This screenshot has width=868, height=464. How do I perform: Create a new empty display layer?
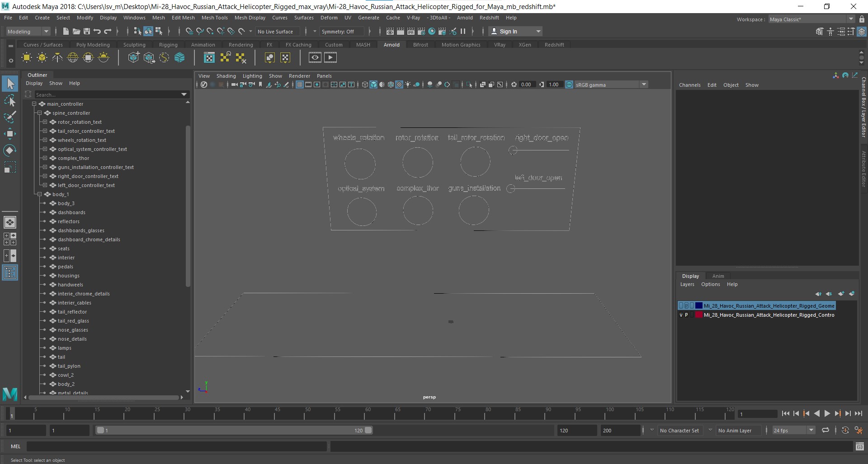tap(841, 294)
